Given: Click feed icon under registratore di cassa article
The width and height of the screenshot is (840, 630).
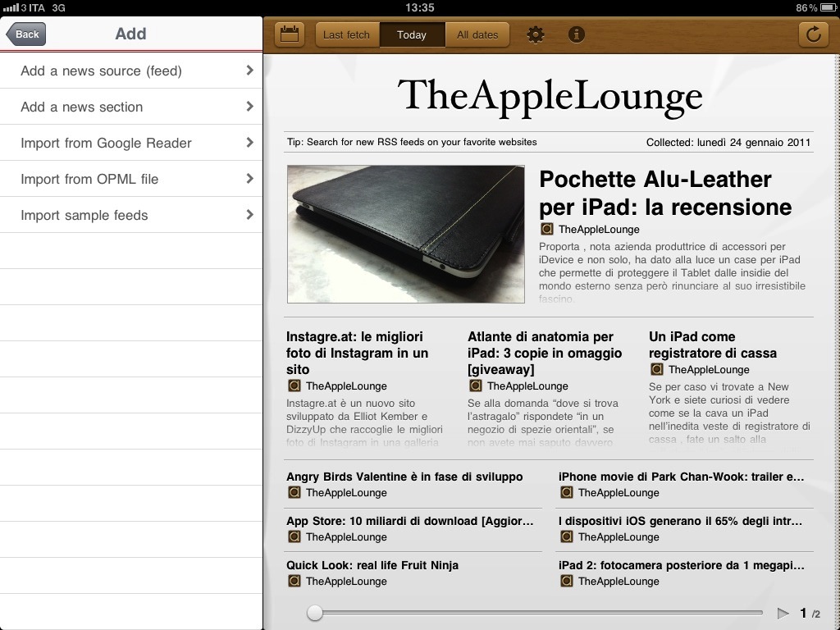Looking at the screenshot, I should [x=656, y=369].
